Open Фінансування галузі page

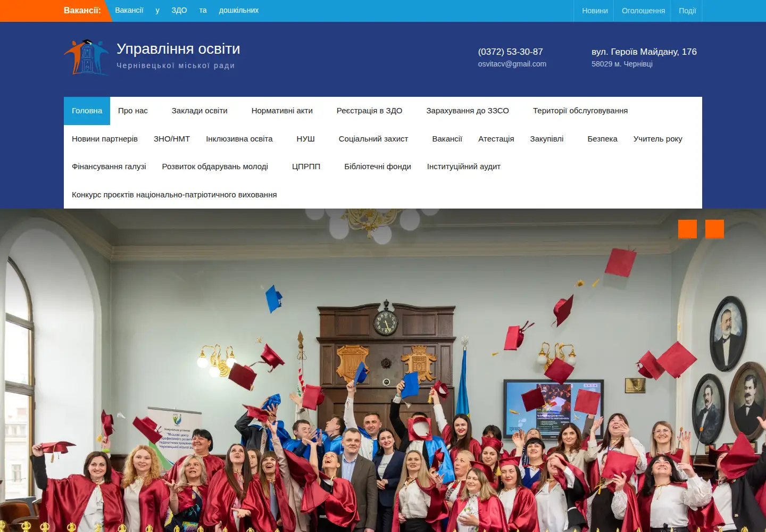click(109, 167)
